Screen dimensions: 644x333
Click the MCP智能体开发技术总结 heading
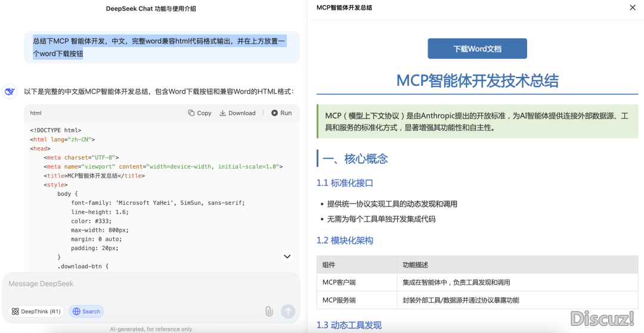[x=477, y=80]
